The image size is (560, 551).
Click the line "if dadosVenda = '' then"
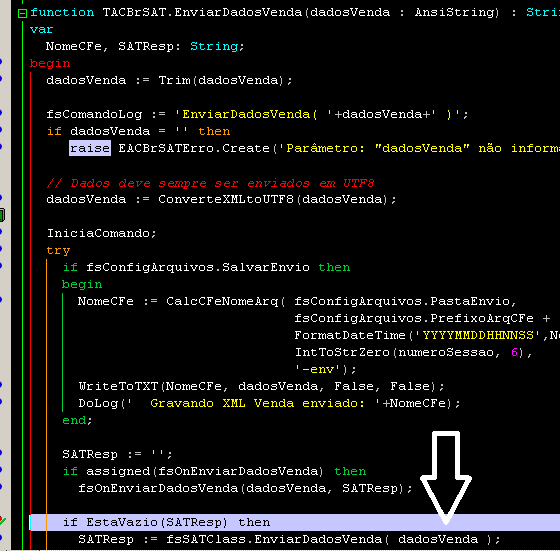138,131
